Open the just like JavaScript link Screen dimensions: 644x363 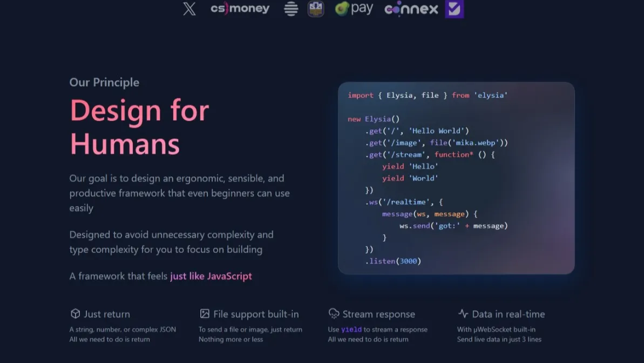click(x=211, y=276)
